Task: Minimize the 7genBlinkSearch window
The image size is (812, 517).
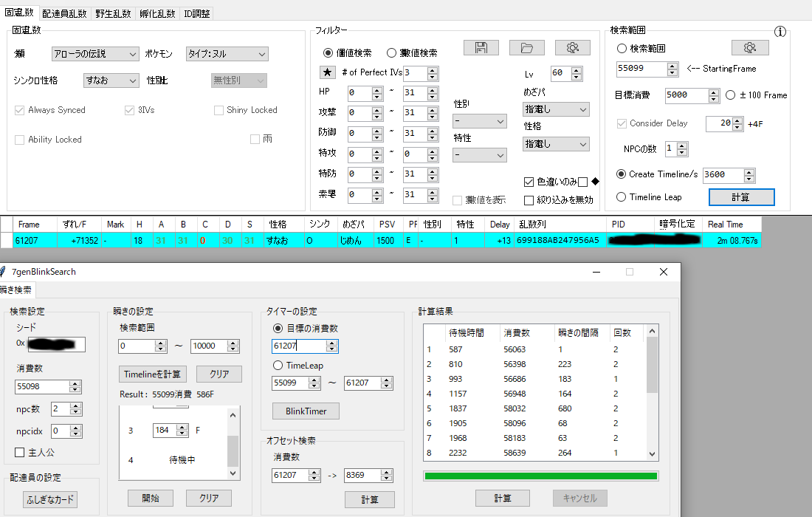Action: [x=596, y=272]
